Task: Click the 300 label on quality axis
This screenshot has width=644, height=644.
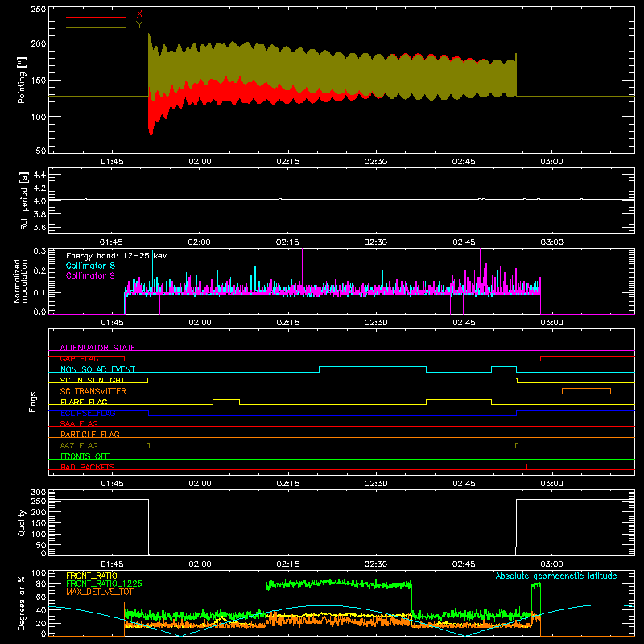Action: click(x=39, y=493)
